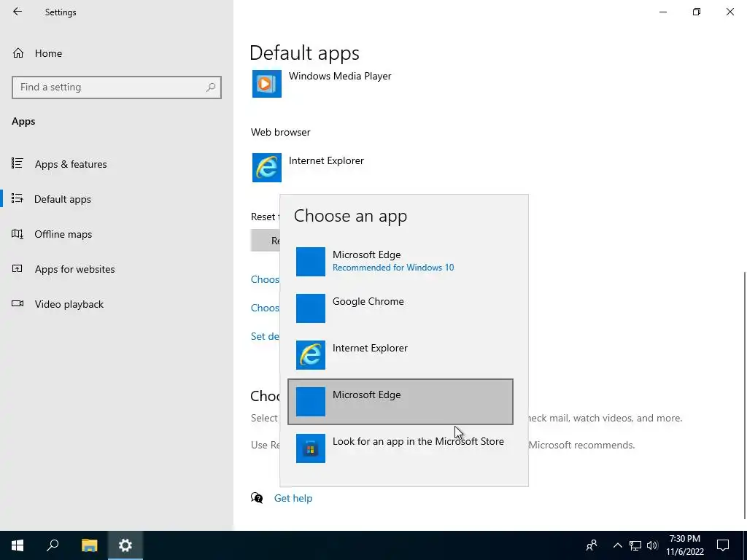Click the Web browser section label
This screenshot has width=747, height=560.
point(281,133)
